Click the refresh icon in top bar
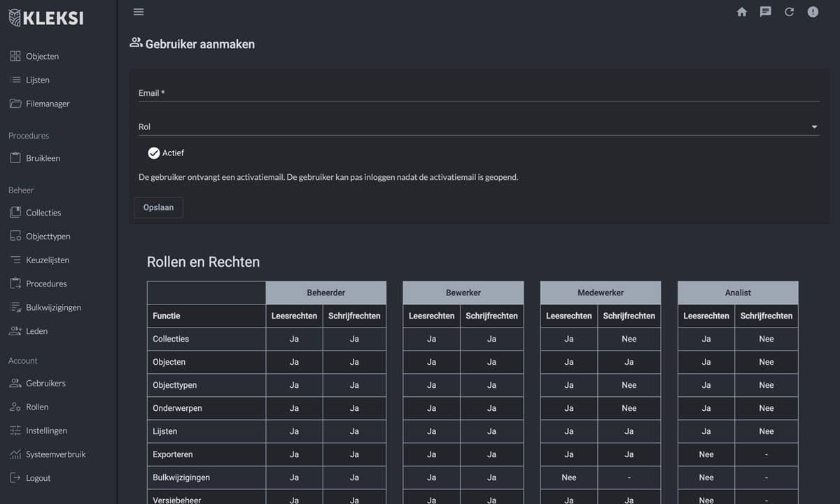 pyautogui.click(x=789, y=12)
